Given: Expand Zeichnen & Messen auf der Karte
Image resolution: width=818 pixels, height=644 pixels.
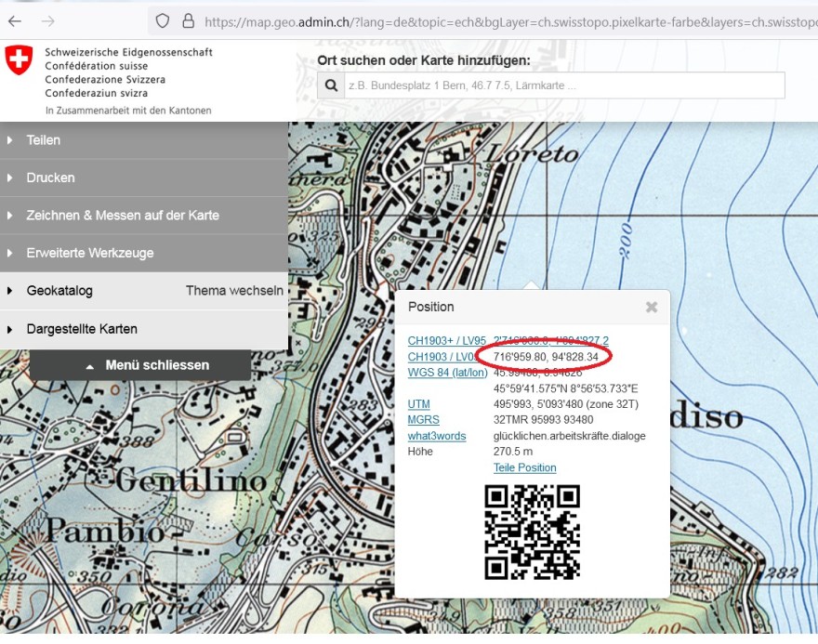Looking at the screenshot, I should point(144,216).
